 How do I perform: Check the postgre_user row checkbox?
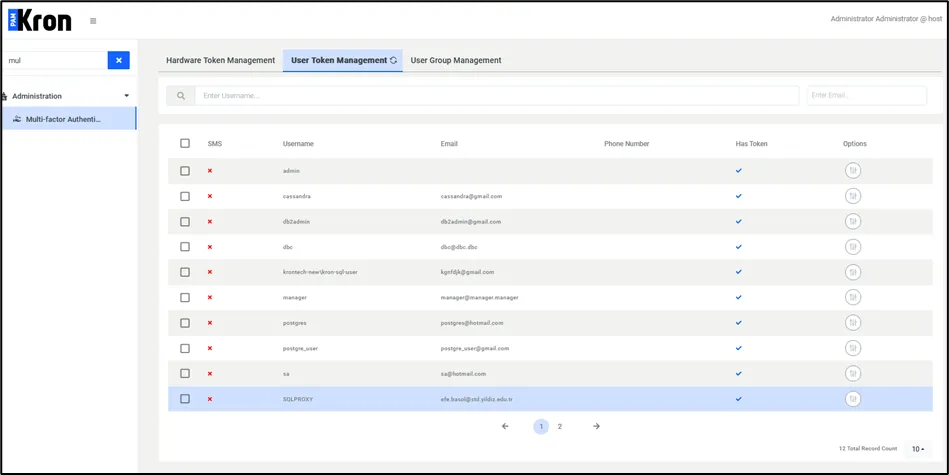point(185,349)
